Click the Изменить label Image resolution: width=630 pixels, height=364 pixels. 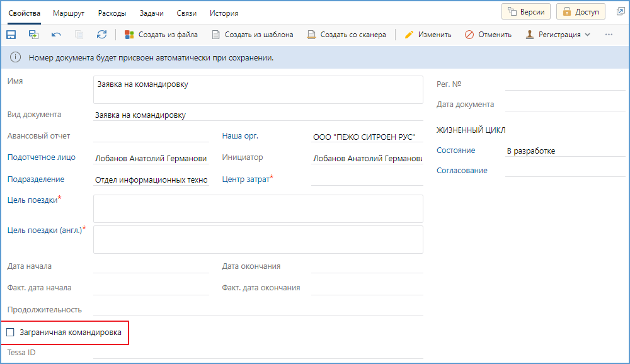(435, 35)
